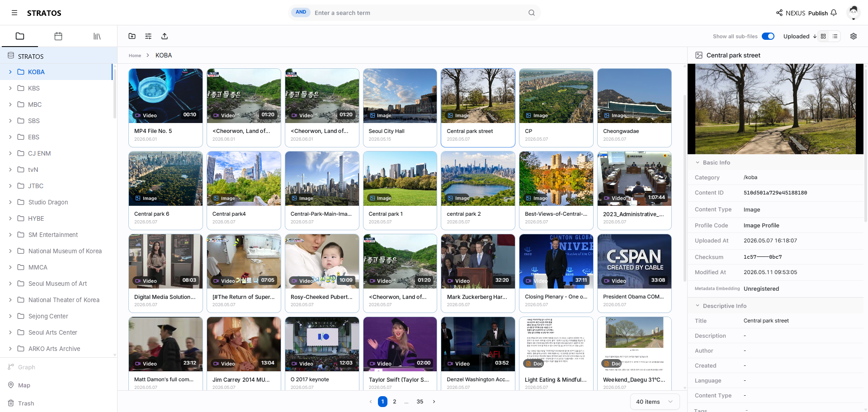Switch to list view layout

[835, 36]
